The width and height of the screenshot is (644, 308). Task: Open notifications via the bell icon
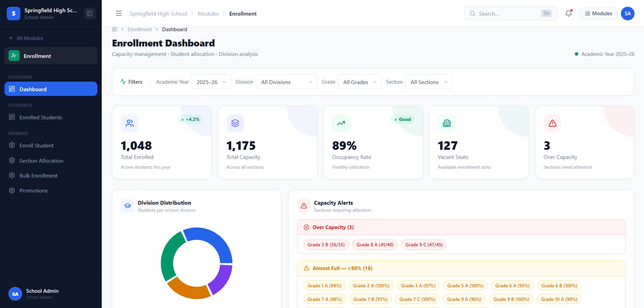[569, 14]
